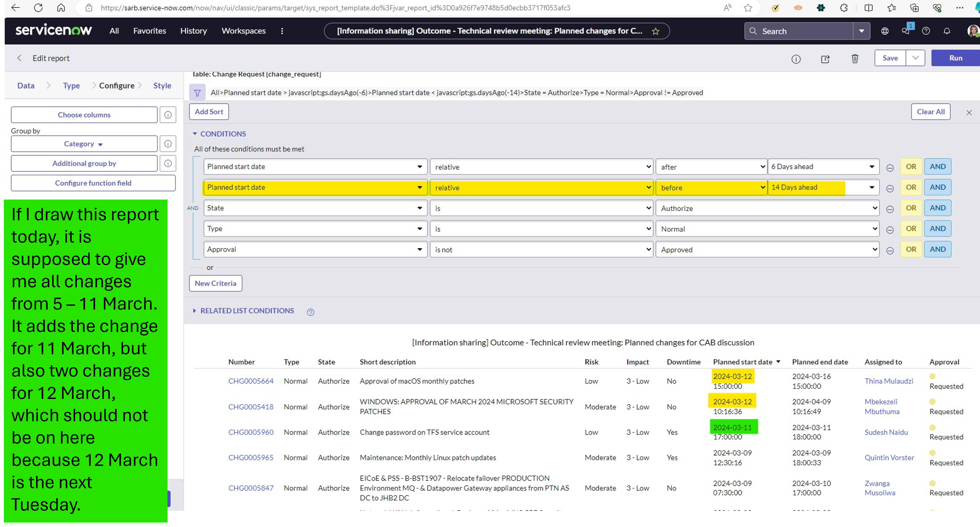The image size is (980, 527).
Task: Open change CHG0005664 link
Action: (251, 381)
